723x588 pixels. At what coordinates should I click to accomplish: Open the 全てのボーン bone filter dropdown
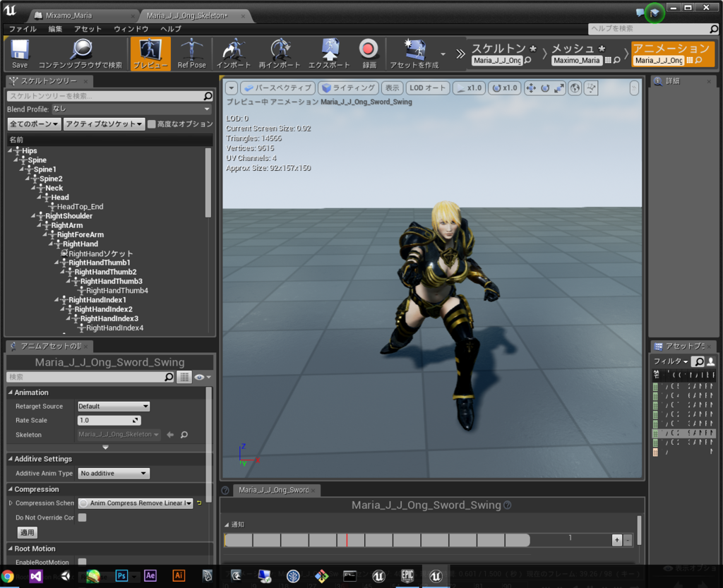[x=34, y=124]
